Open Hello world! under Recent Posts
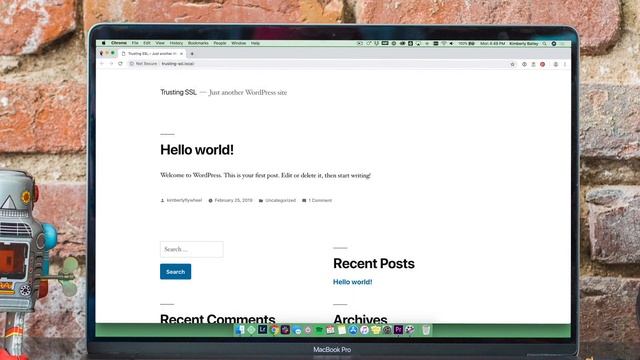The image size is (640, 360). (x=353, y=282)
